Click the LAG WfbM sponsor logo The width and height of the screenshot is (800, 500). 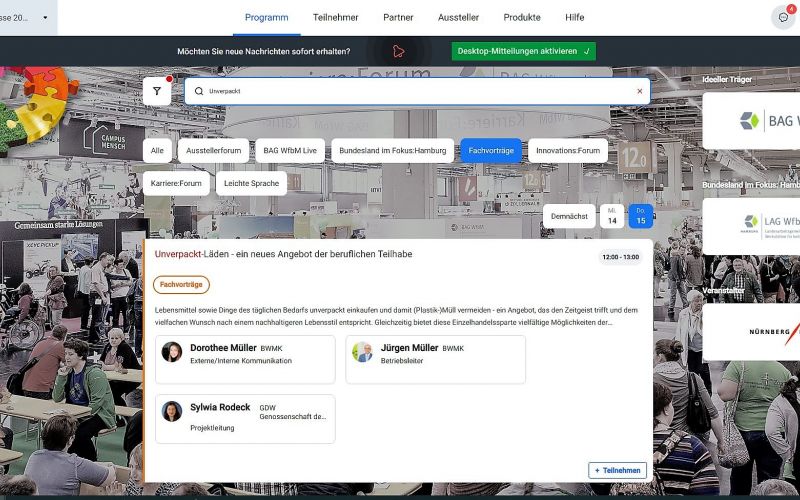click(752, 226)
